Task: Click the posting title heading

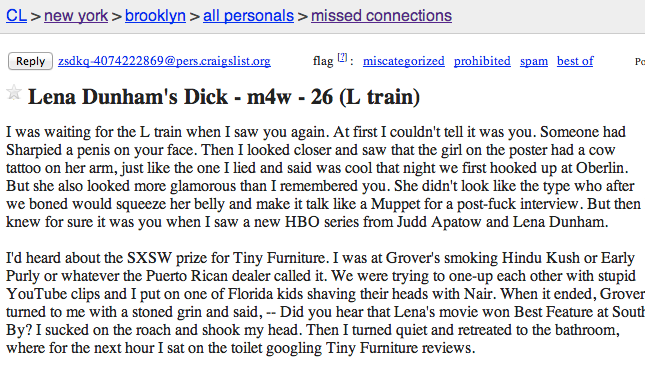Action: pos(224,97)
